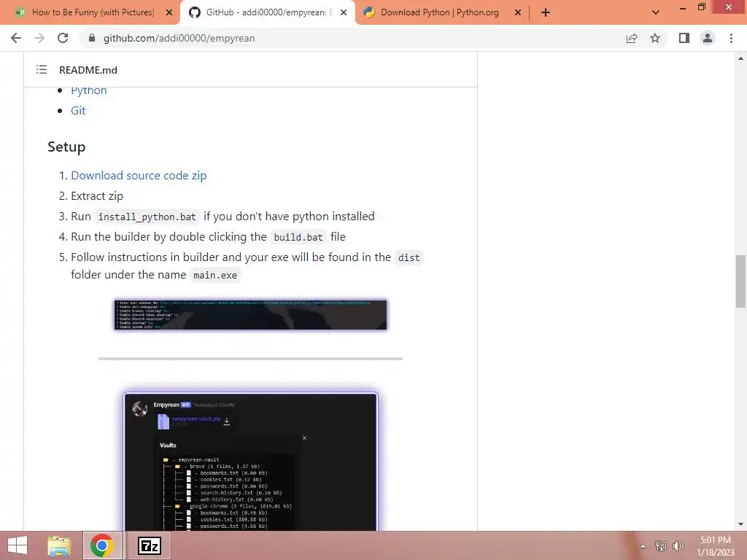747x560 pixels.
Task: Open the Python prerequisite link
Action: (x=88, y=90)
